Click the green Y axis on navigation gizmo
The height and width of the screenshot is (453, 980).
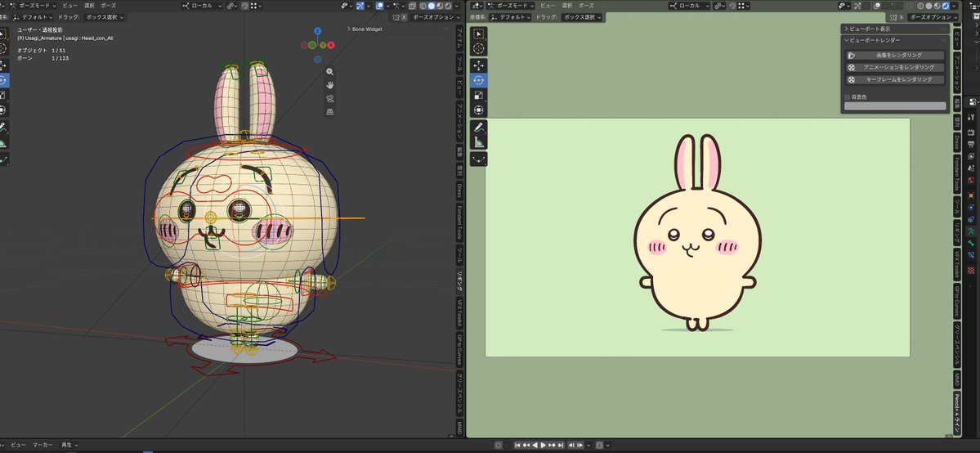tap(323, 45)
